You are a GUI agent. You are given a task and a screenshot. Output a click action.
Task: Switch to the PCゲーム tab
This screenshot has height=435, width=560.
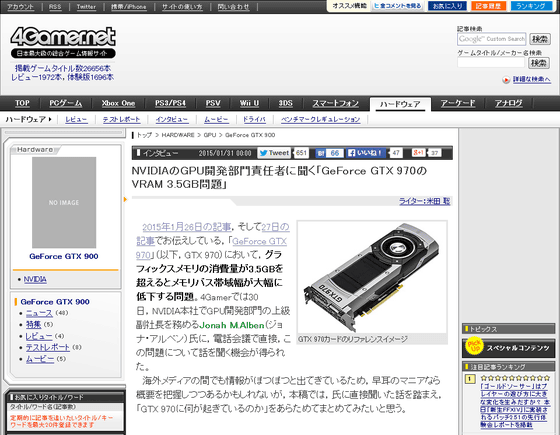(65, 103)
